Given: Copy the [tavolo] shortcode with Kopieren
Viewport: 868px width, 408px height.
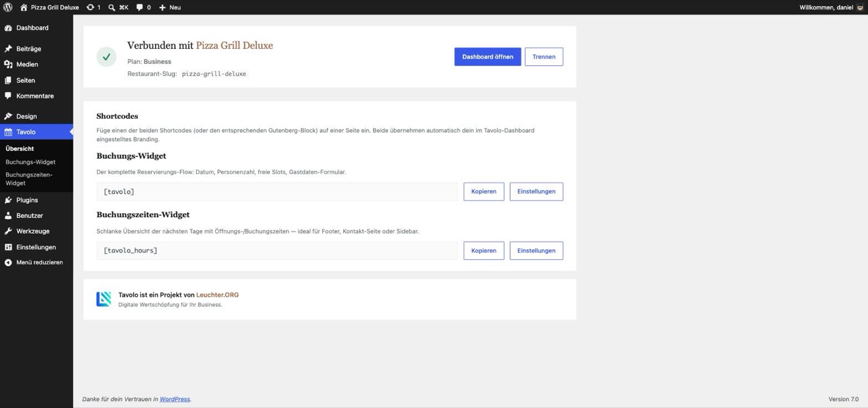Looking at the screenshot, I should pos(484,191).
